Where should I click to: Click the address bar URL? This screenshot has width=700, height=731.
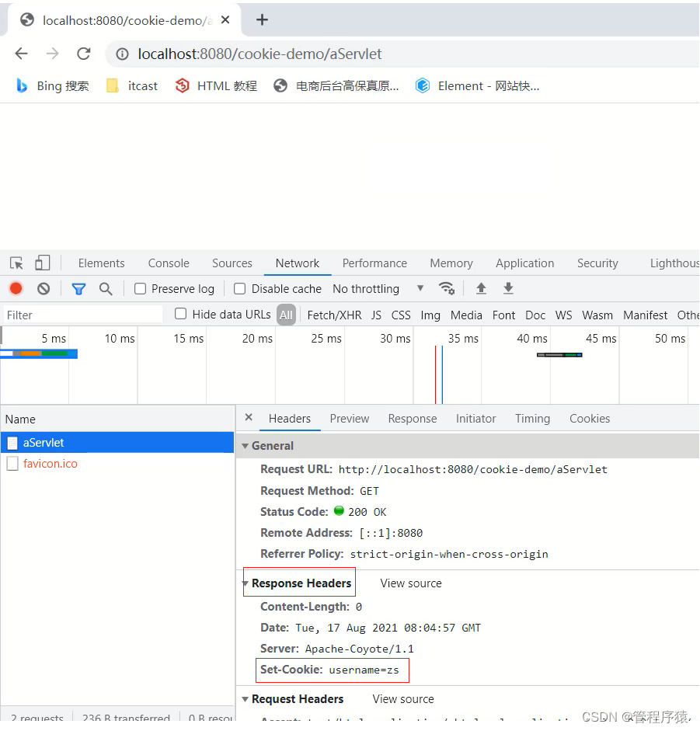pos(259,54)
